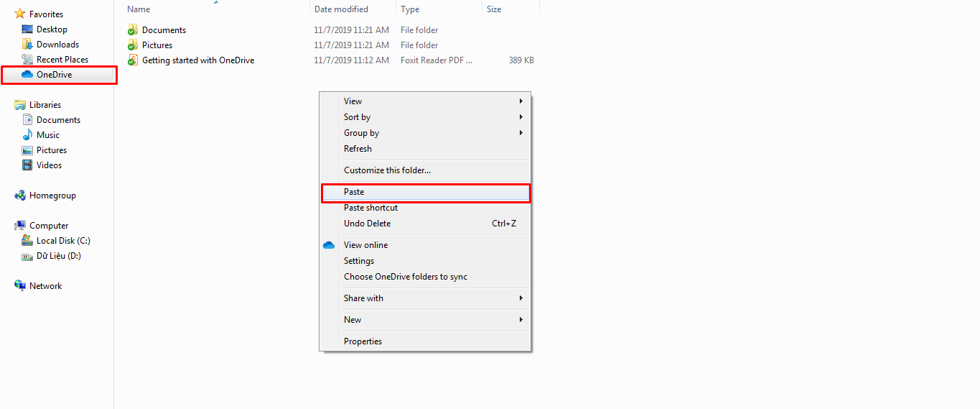
Task: Open Recent Places label in Favorites
Action: point(62,60)
